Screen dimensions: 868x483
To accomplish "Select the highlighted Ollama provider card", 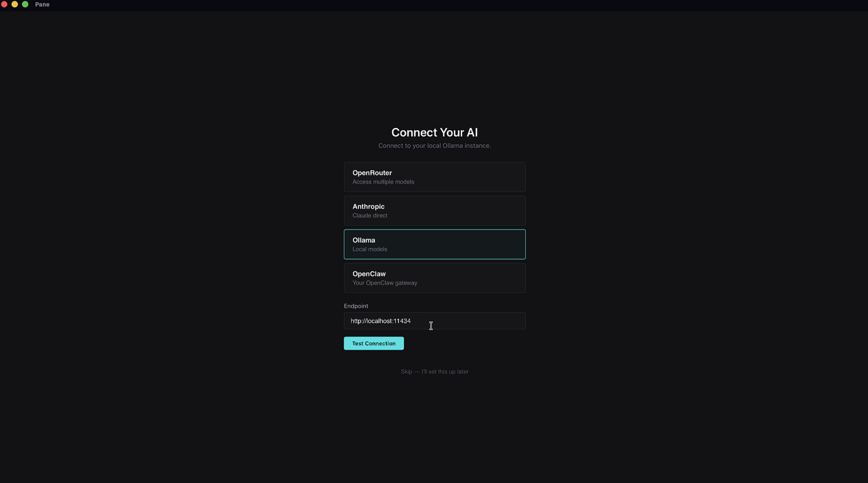I will coord(434,244).
